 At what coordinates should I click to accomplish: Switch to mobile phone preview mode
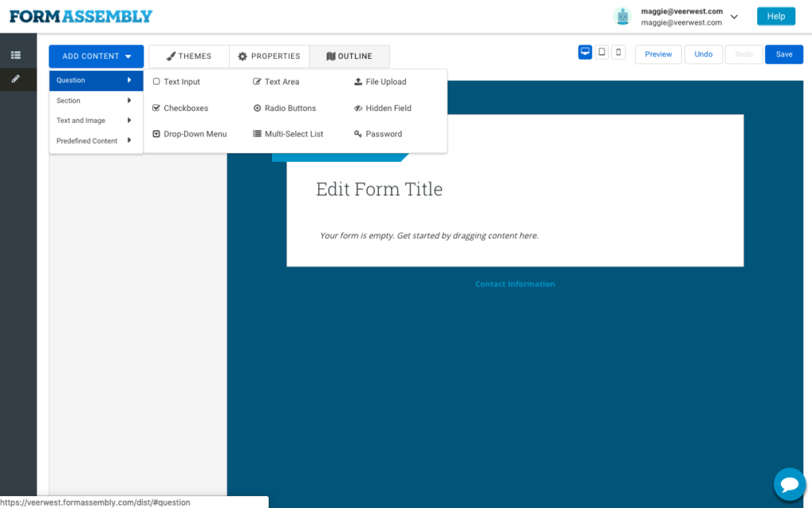point(619,52)
